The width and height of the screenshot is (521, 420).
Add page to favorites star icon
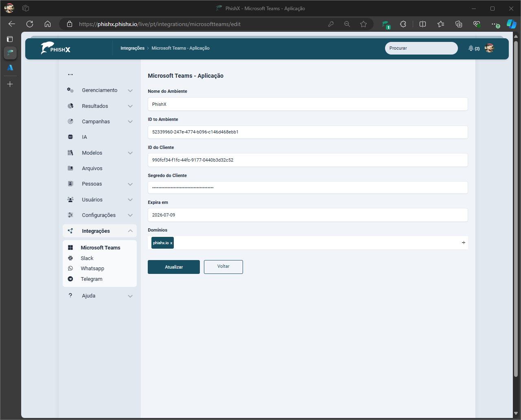tap(363, 24)
